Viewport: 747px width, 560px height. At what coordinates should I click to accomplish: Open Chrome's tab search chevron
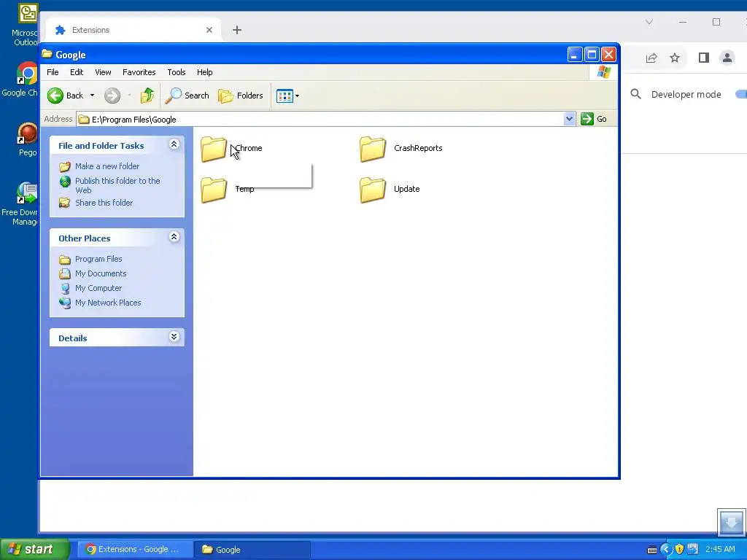(x=649, y=22)
